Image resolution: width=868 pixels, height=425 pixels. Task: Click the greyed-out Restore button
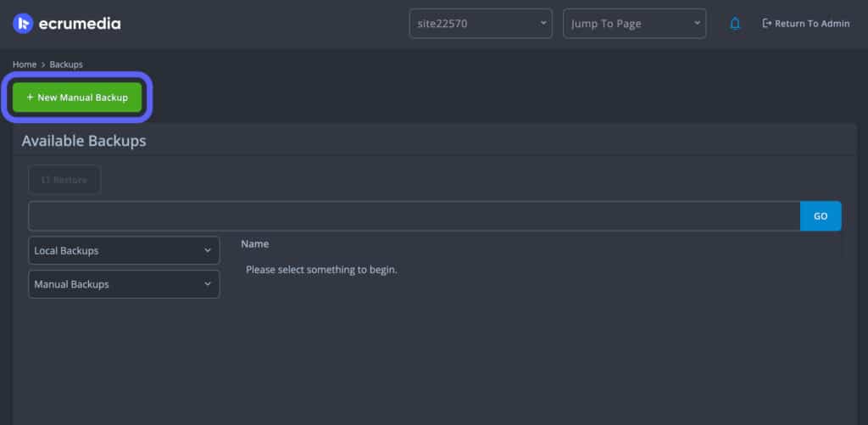pos(64,180)
